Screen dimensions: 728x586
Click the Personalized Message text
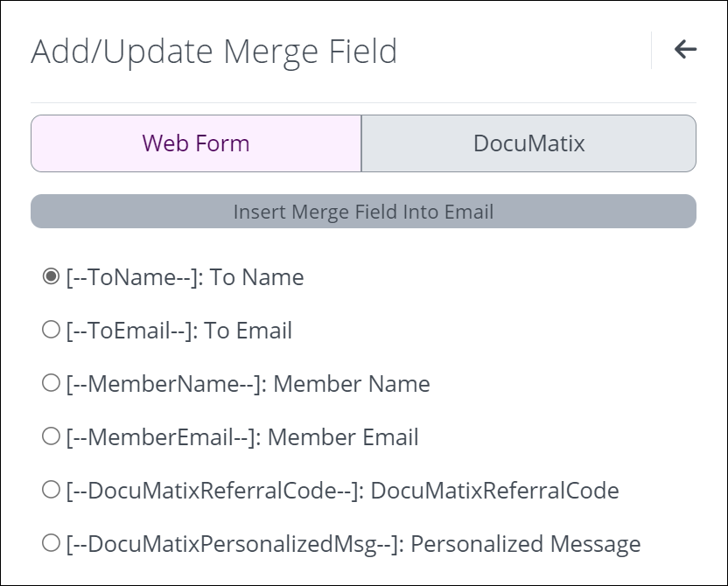pyautogui.click(x=526, y=544)
